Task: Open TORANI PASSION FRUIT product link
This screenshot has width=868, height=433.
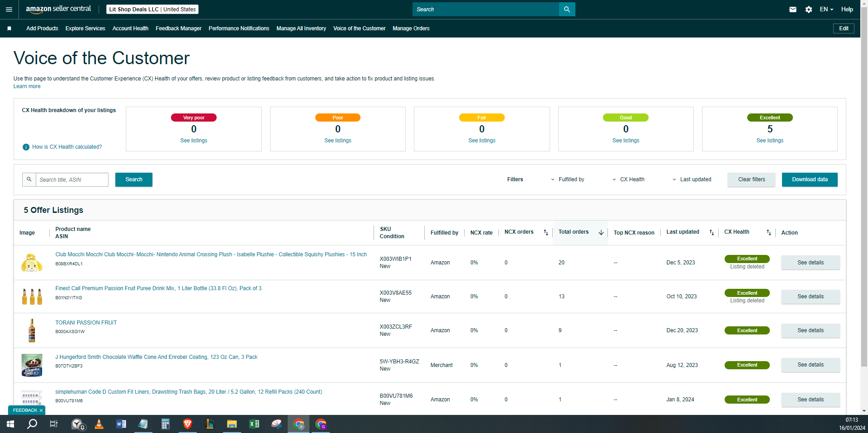Action: pyautogui.click(x=86, y=323)
